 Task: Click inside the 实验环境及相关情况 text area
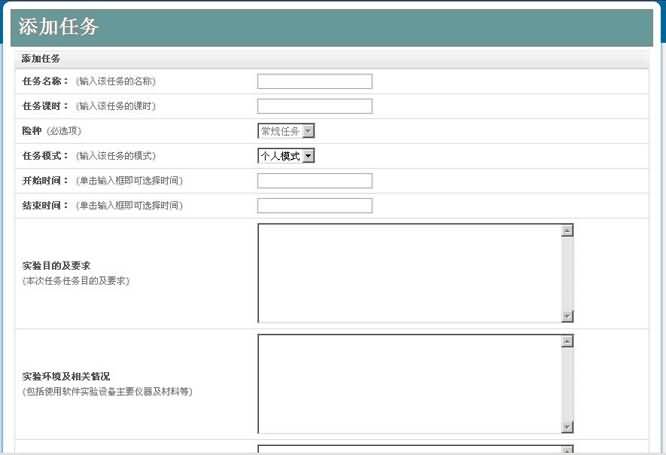[409, 384]
